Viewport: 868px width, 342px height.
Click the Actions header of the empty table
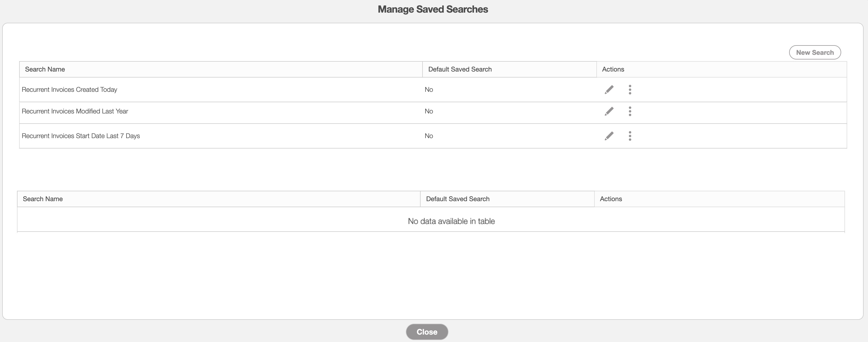pyautogui.click(x=611, y=199)
